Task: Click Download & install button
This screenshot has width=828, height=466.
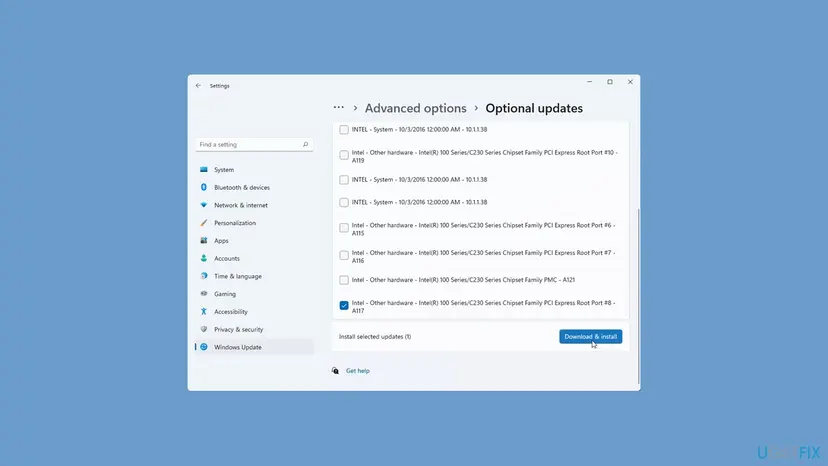Action: (590, 337)
